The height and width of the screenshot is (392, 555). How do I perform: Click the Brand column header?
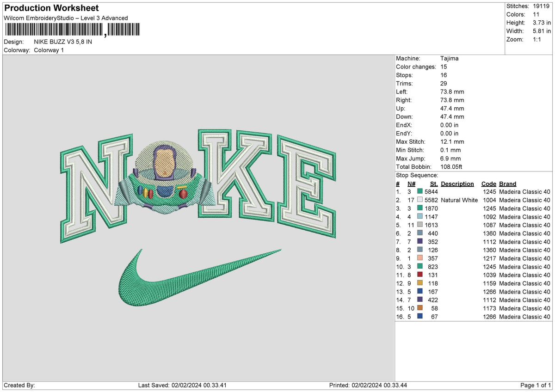coord(507,184)
